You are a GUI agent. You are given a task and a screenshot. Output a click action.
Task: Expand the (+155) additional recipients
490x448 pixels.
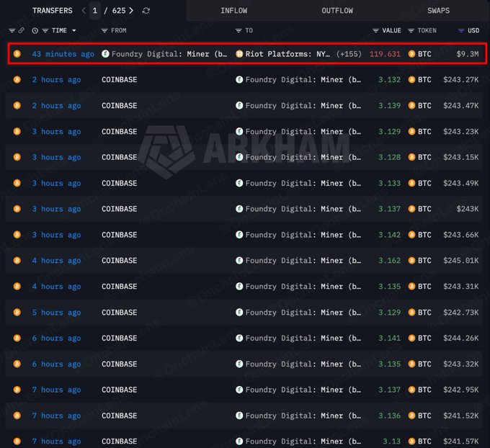(x=349, y=54)
